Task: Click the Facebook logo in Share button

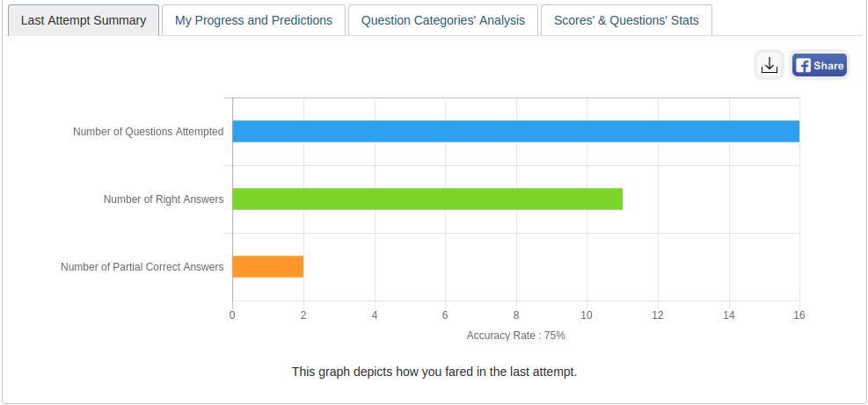Action: tap(803, 66)
